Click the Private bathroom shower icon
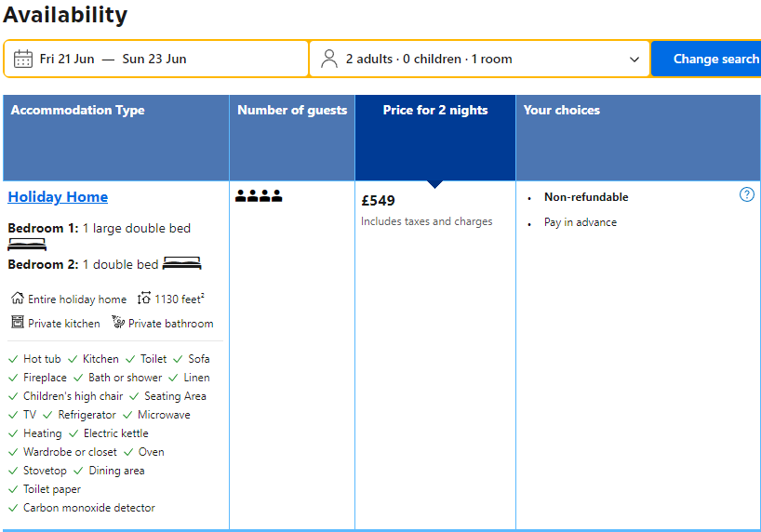 [118, 323]
